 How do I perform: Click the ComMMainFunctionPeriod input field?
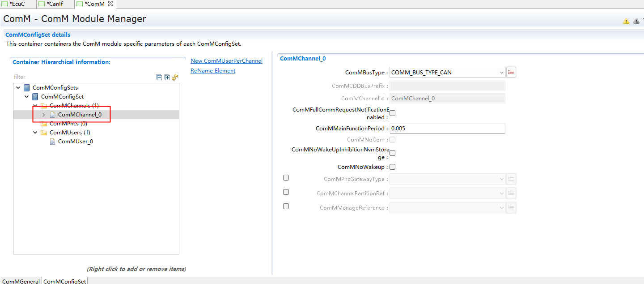pos(447,129)
